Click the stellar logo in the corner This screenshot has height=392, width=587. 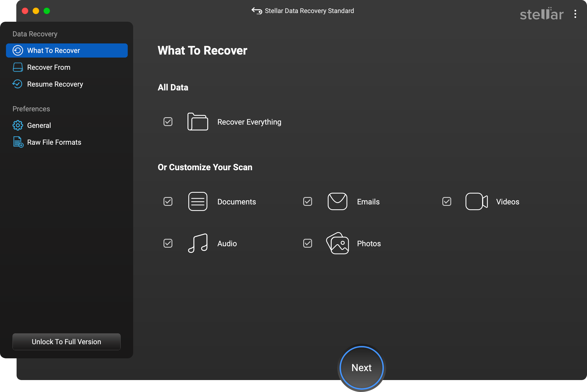coord(541,14)
